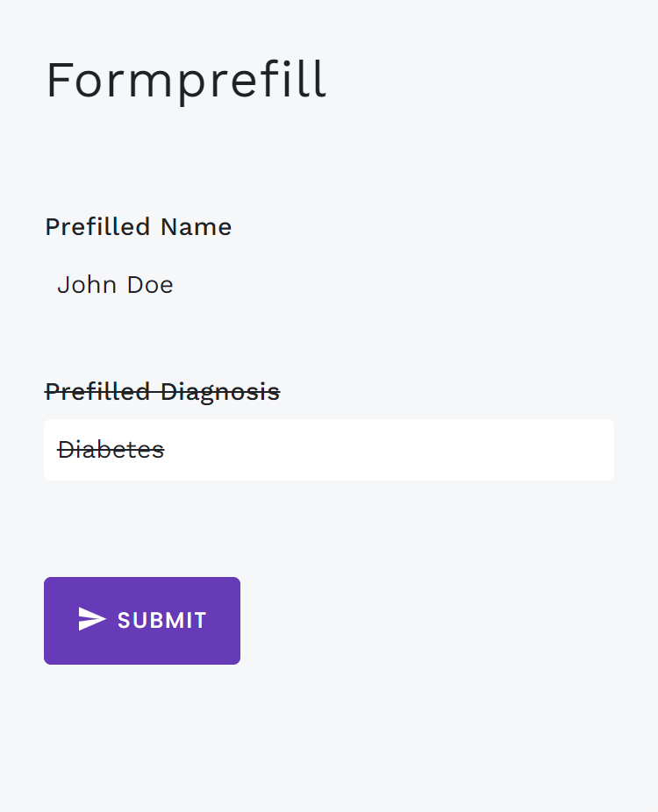The height and width of the screenshot is (812, 658).
Task: Click the word Prefilled in name label
Action: coord(97,227)
